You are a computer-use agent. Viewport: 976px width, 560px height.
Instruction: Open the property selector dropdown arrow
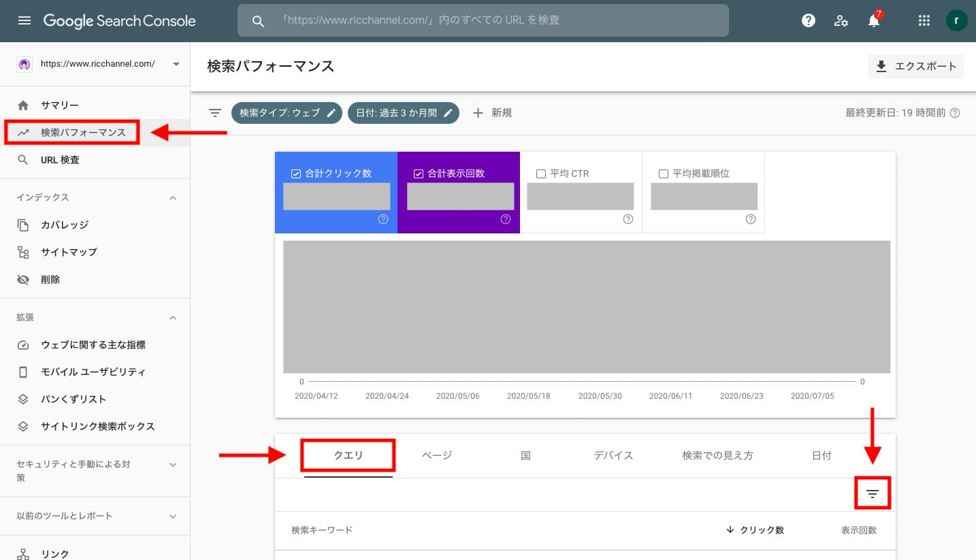176,64
